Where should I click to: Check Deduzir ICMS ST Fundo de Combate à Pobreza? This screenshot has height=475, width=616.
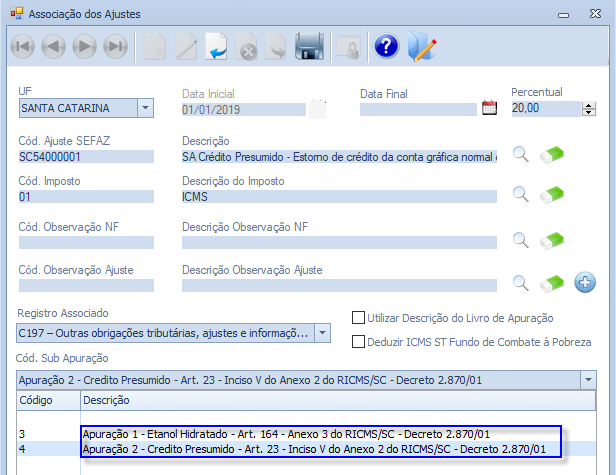[359, 342]
